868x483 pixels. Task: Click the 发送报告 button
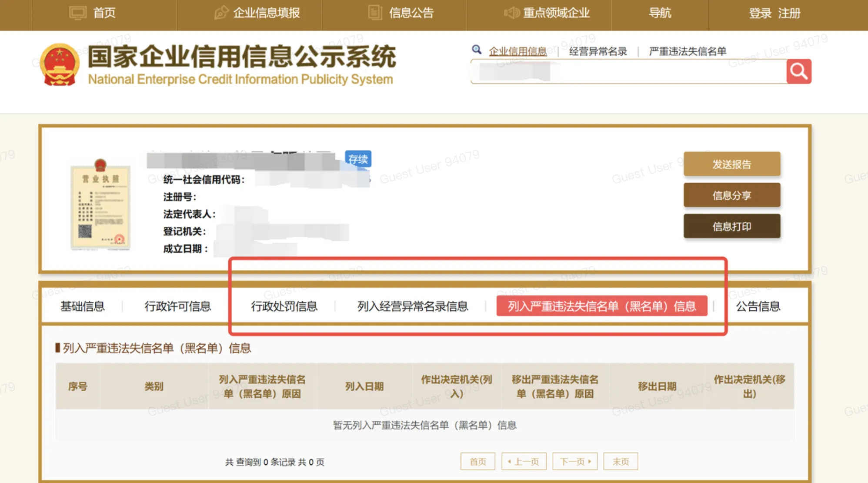pos(732,164)
